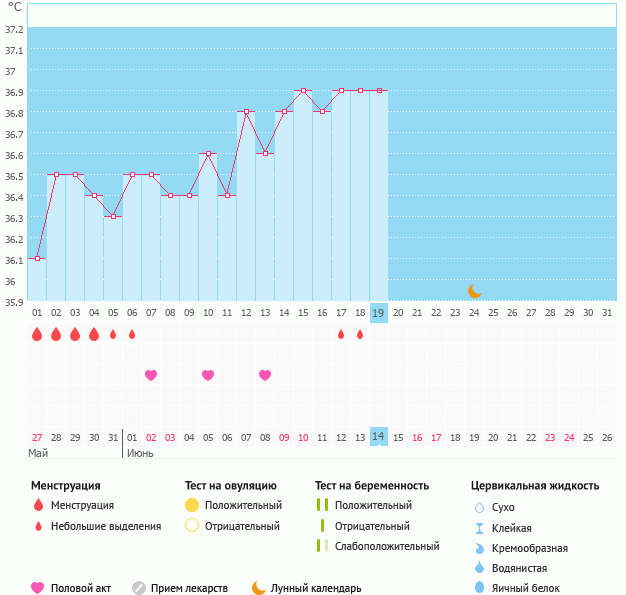The height and width of the screenshot is (595, 626).
Task: Click the temperature point on cycle day 10
Action: [x=208, y=154]
